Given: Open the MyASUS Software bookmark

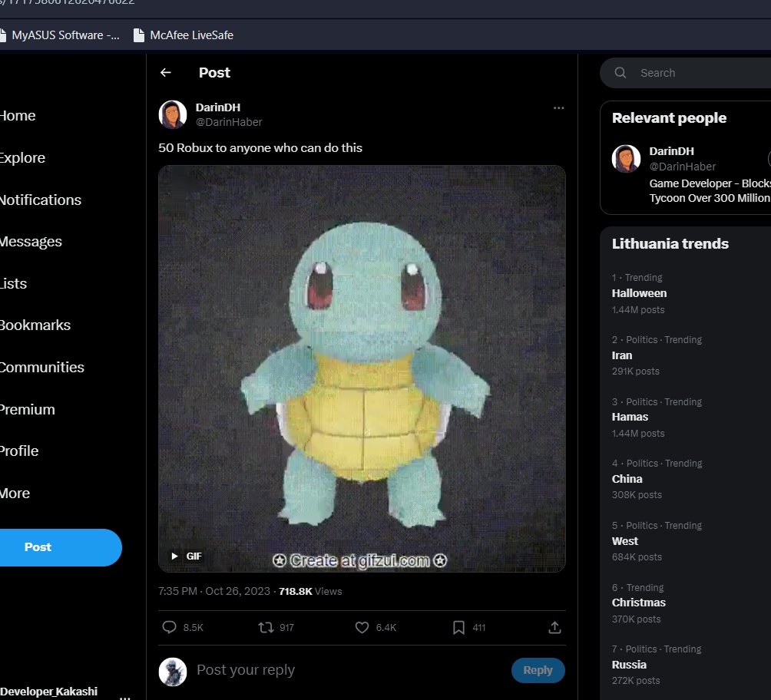Looking at the screenshot, I should pyautogui.click(x=59, y=35).
